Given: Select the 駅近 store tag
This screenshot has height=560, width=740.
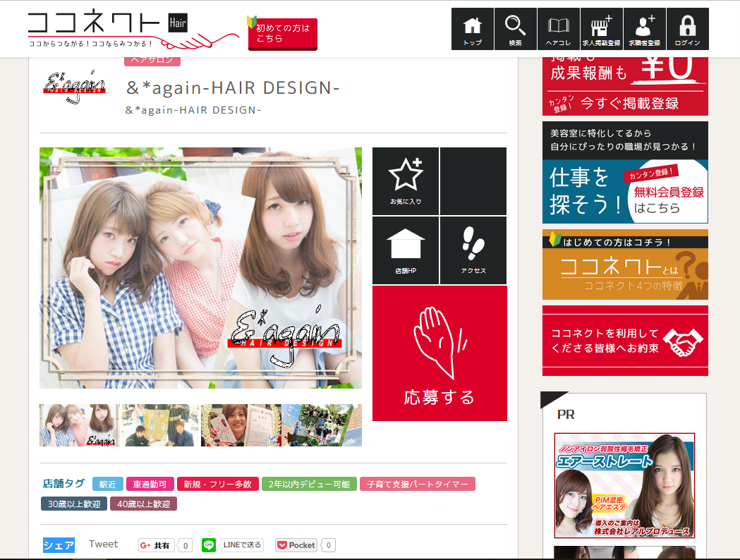Looking at the screenshot, I should pyautogui.click(x=107, y=485).
